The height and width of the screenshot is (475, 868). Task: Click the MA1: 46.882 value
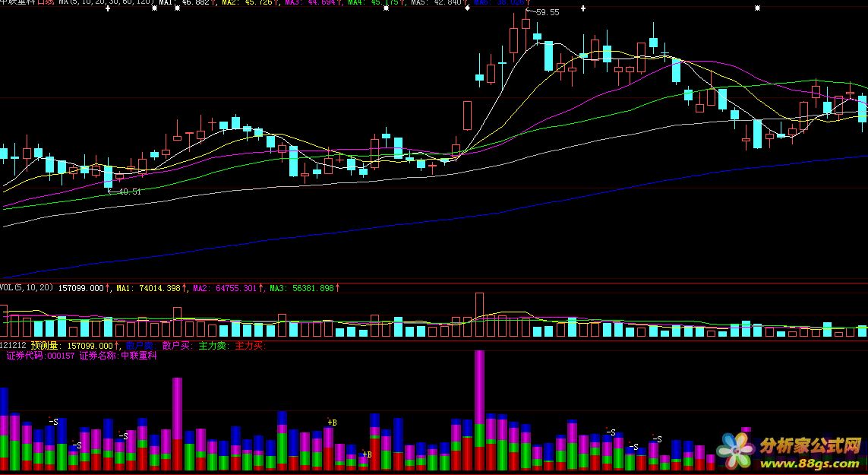[x=185, y=2]
